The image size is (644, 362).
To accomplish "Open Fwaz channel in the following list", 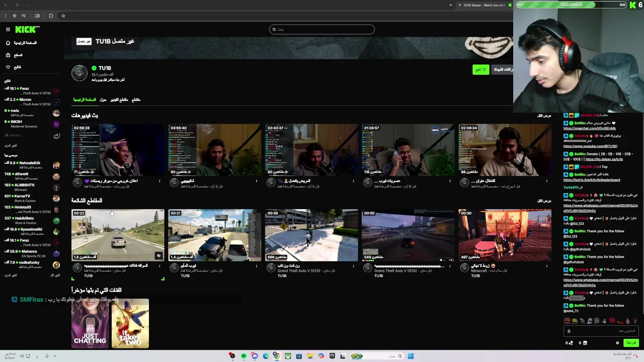I will click(31, 91).
